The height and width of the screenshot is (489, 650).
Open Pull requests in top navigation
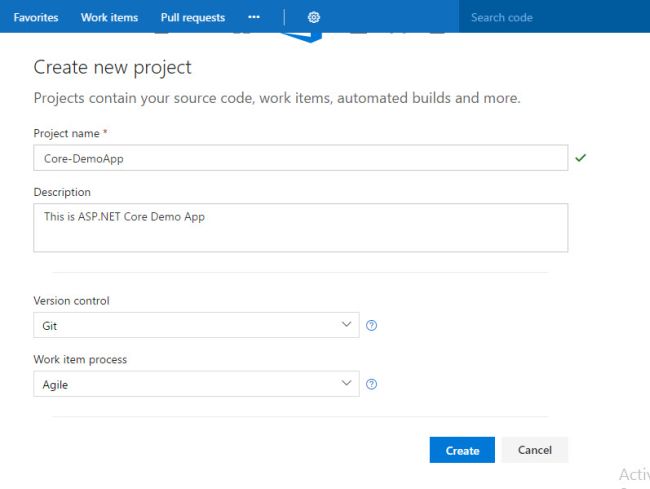[x=193, y=17]
